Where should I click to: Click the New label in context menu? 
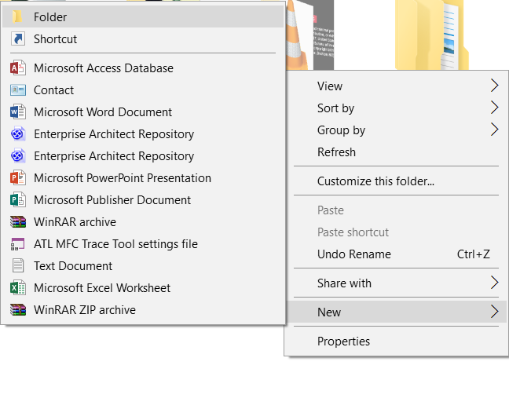(x=329, y=312)
